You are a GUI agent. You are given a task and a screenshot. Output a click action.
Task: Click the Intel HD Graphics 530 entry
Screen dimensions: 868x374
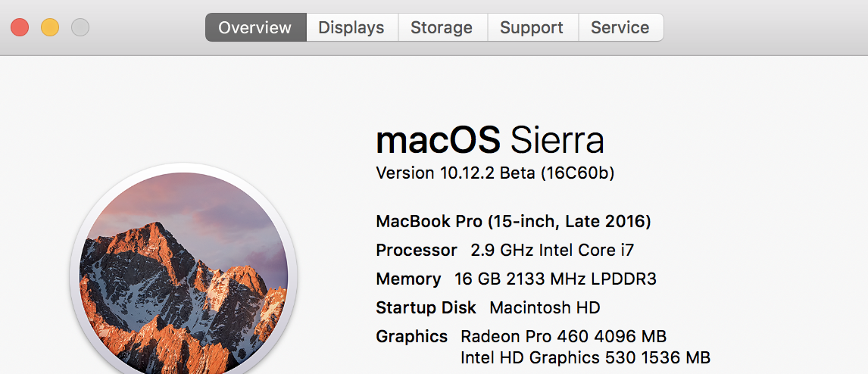click(x=585, y=357)
